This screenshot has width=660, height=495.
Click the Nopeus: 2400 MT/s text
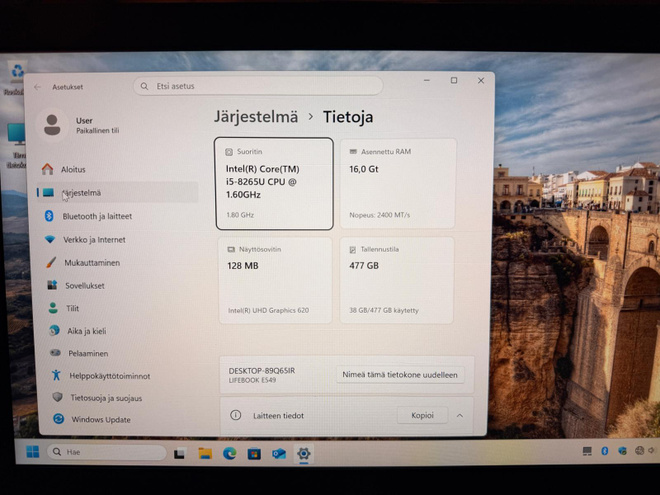pyautogui.click(x=379, y=215)
